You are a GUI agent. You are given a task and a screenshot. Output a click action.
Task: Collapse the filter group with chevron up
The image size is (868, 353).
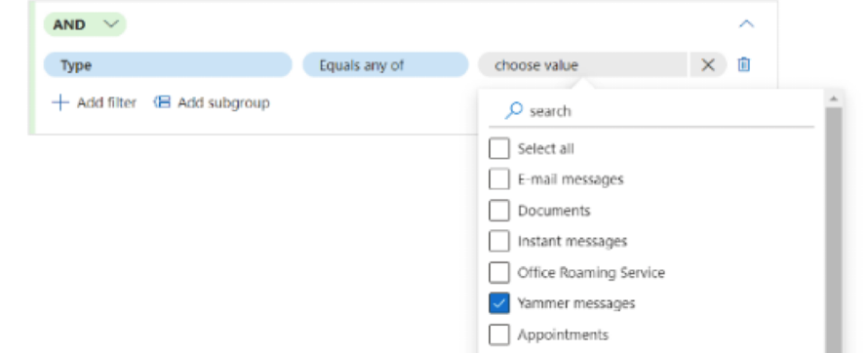pos(747,23)
